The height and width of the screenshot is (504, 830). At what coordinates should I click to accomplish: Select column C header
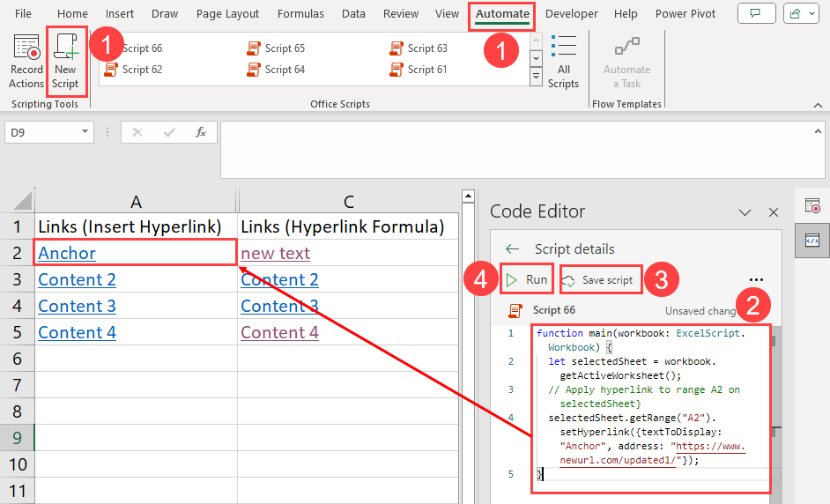pyautogui.click(x=348, y=201)
